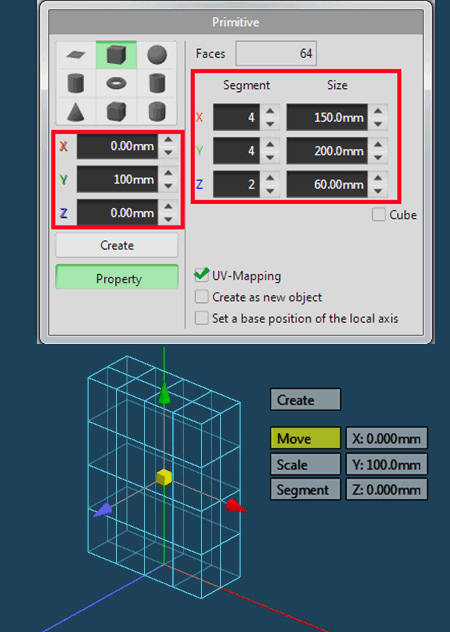Viewport: 450px width, 632px height.
Task: Uncheck the UV-Mapping option
Action: pyautogui.click(x=202, y=275)
